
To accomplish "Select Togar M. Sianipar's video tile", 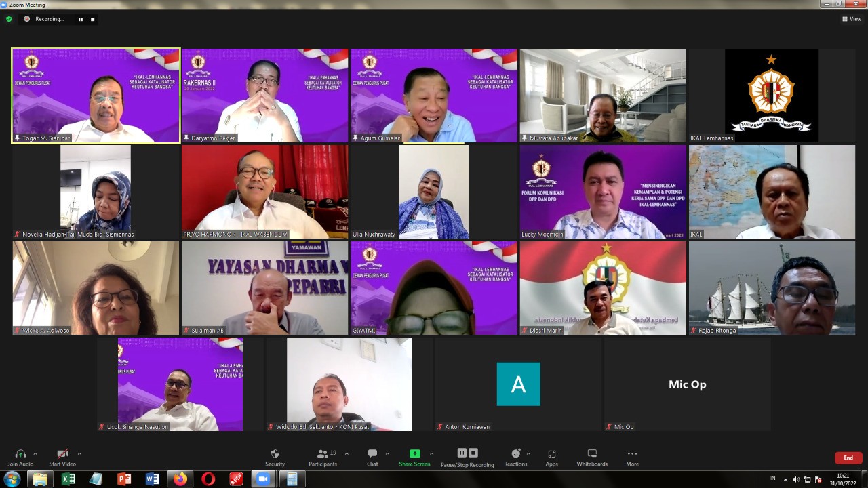I will click(96, 95).
